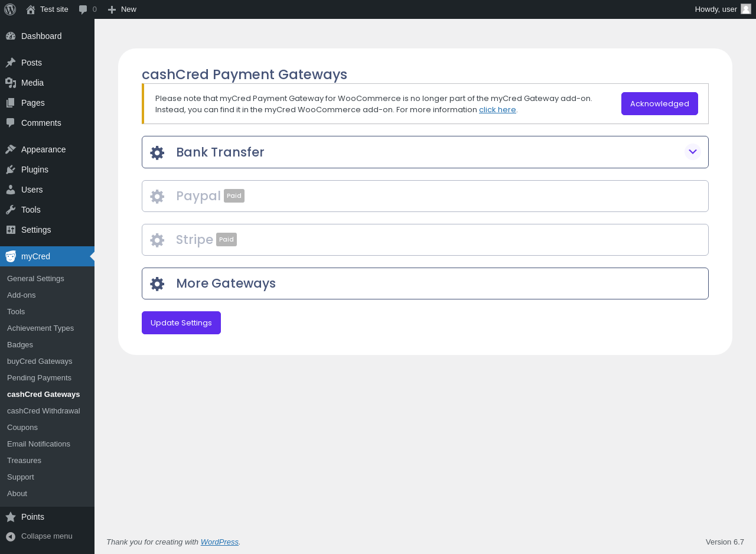This screenshot has width=756, height=554.
Task: Open the WordPress logo menu
Action: (x=10, y=9)
